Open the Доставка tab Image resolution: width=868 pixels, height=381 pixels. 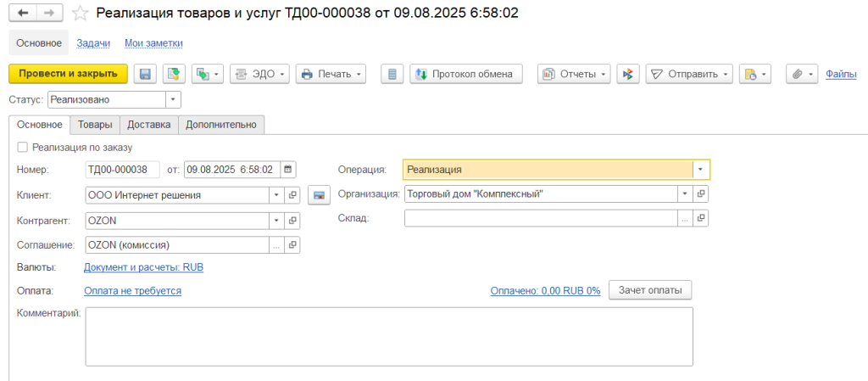pos(148,125)
